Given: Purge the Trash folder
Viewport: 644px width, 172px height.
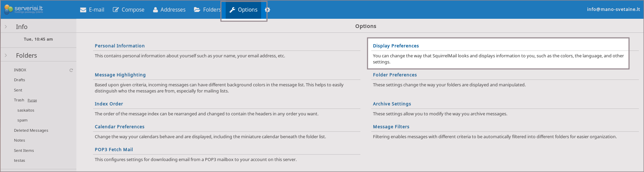Looking at the screenshot, I should (32, 100).
